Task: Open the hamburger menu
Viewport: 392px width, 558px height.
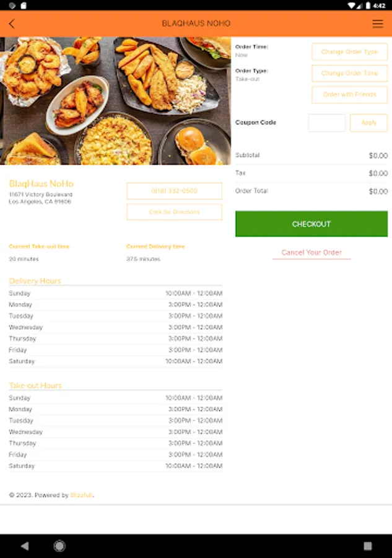Action: [377, 24]
